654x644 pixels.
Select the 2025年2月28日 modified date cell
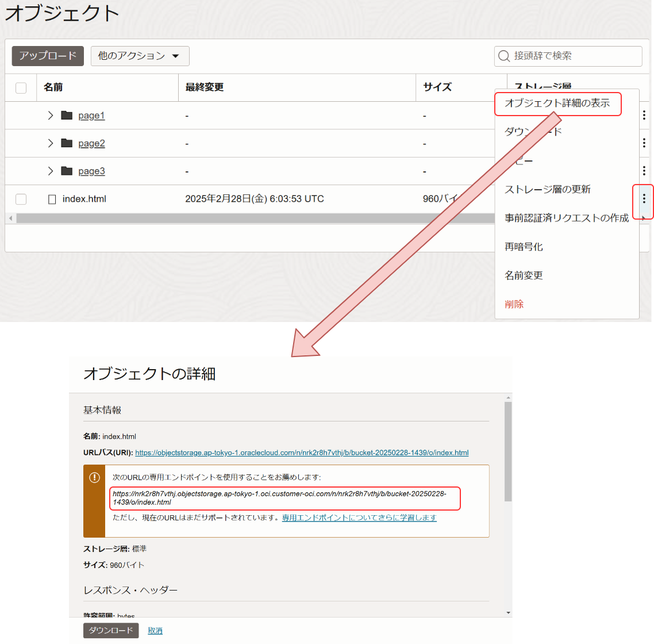coord(255,199)
